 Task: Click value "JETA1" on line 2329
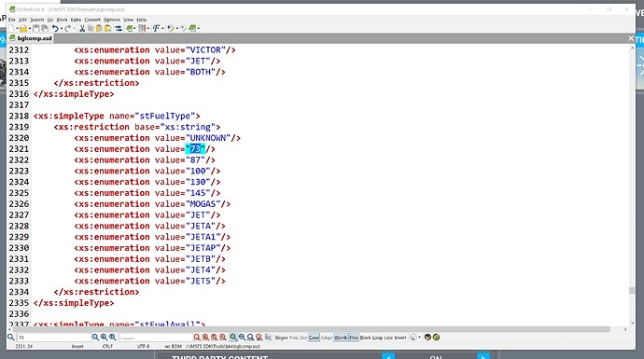[203, 237]
